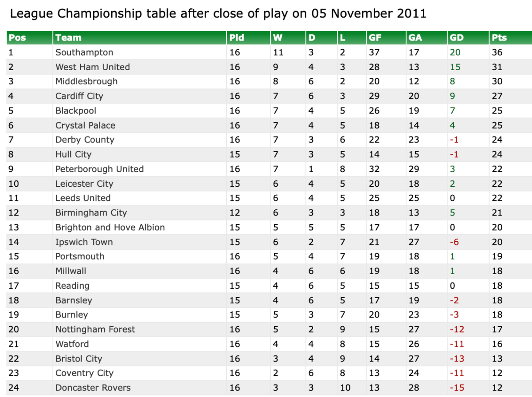Select the Pts column header
The height and width of the screenshot is (397, 532).
(499, 38)
